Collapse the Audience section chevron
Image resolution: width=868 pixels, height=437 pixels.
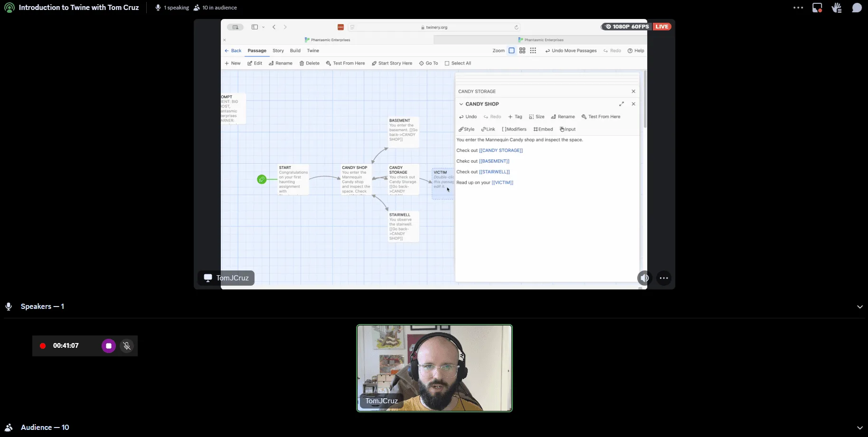tap(859, 428)
